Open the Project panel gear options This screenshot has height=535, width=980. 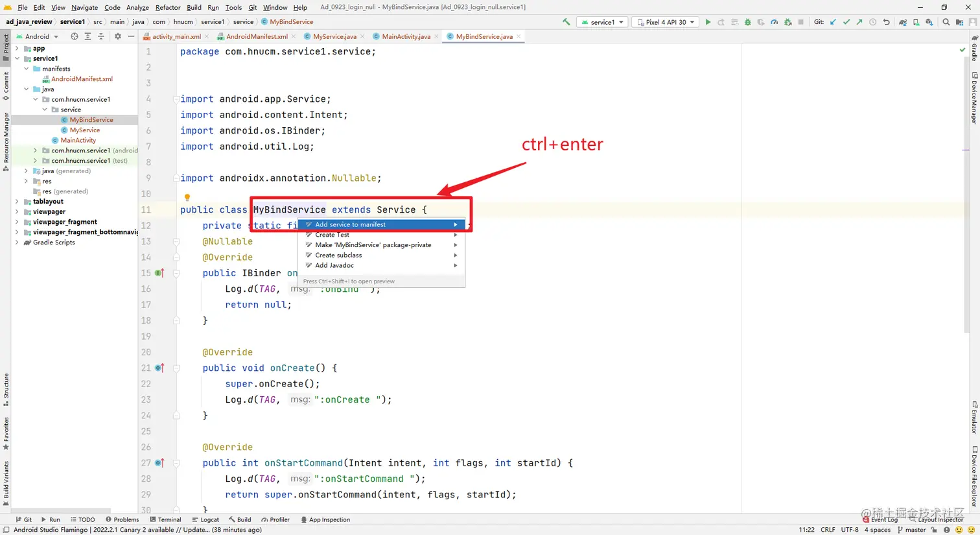coord(117,36)
